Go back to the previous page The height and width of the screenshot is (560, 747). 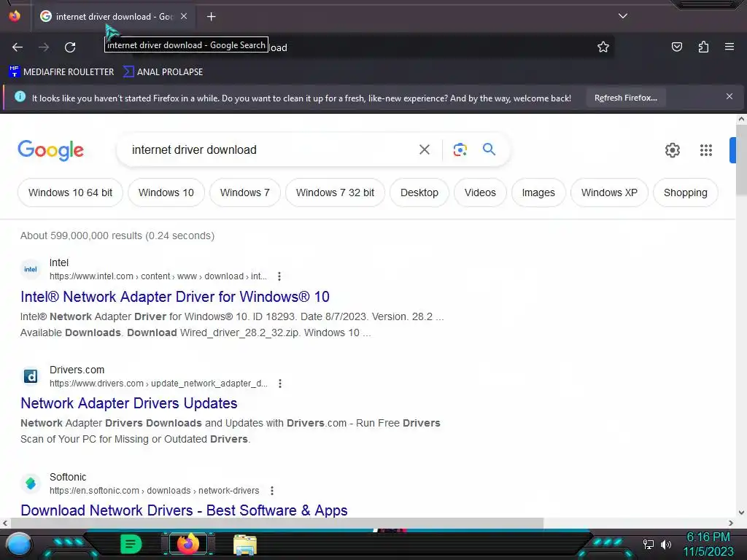[18, 47]
